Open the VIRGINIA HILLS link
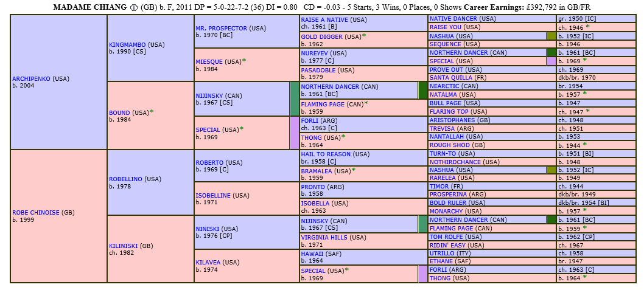Screen dimensions: 644x290 pos(325,237)
